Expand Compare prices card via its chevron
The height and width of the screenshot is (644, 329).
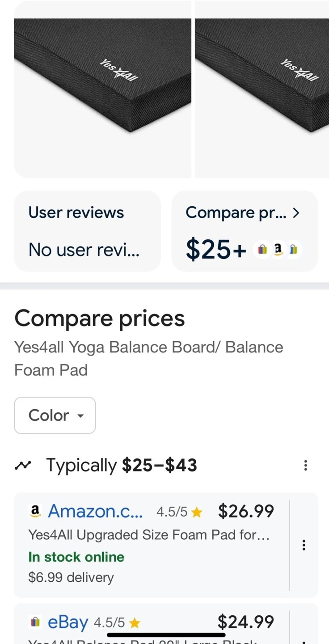point(295,213)
